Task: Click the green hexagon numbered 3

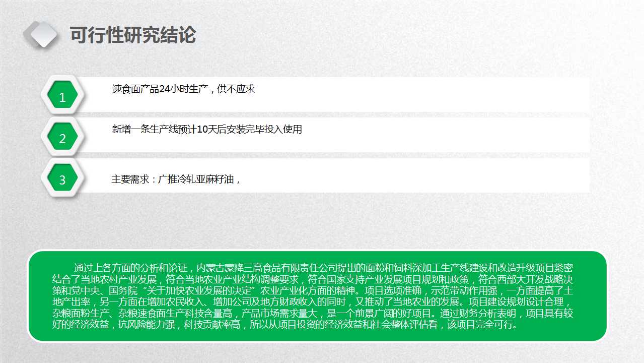Action: click(x=62, y=177)
